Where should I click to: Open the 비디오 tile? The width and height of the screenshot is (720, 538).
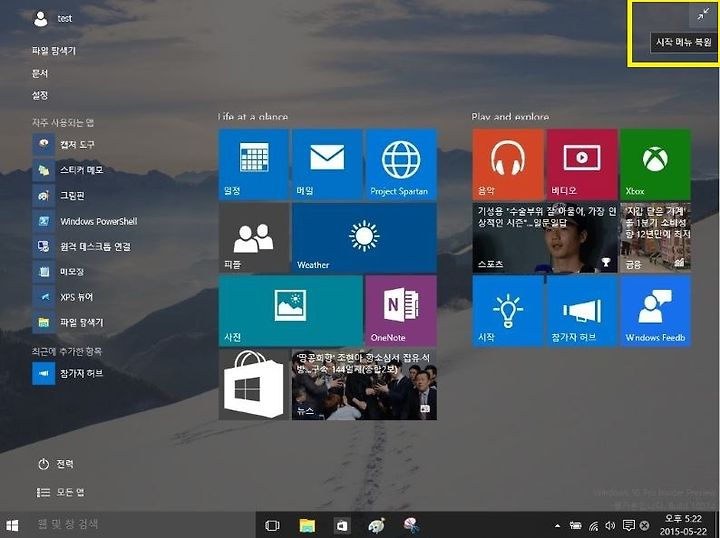click(581, 164)
